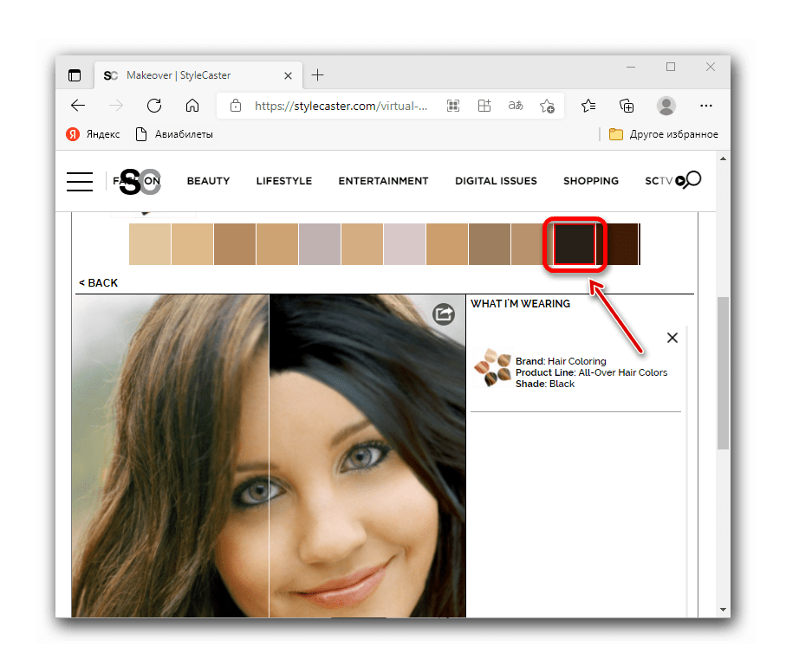Select the third medium brown hair swatch
786x672 pixels.
click(x=235, y=244)
